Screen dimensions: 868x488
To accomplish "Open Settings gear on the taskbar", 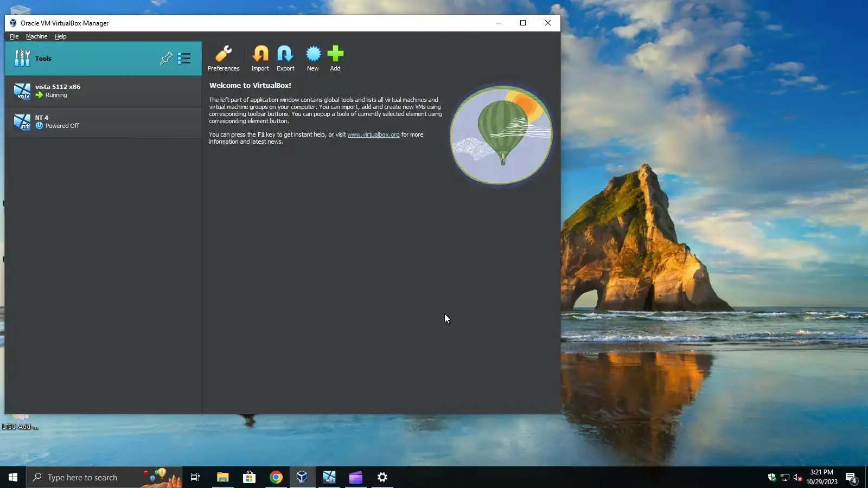I will tap(382, 477).
